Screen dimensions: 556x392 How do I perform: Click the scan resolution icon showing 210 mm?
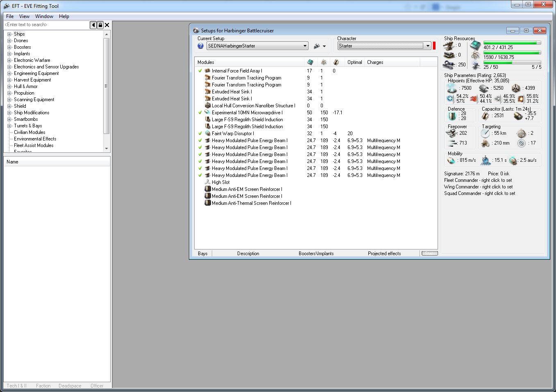(x=486, y=143)
